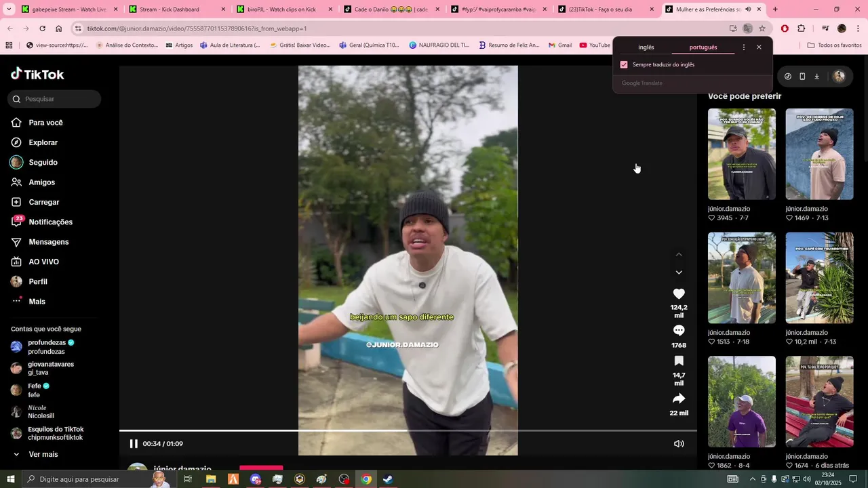This screenshot has height=488, width=868.
Task: Switch to the Kick Dashboard tab
Action: tap(176, 9)
